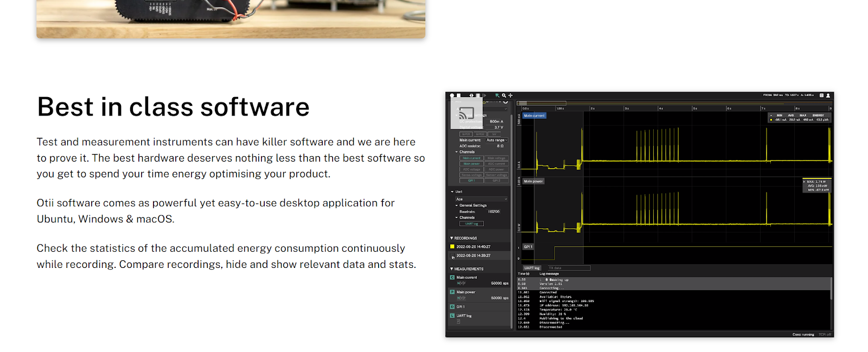Click the GPI 1 graph label
This screenshot has width=868, height=352.
point(528,247)
